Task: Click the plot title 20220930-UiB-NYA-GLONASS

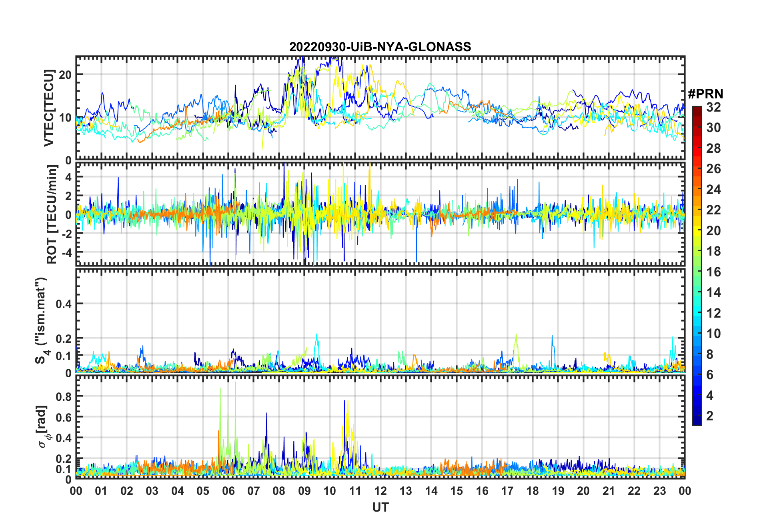Action: coord(380,47)
